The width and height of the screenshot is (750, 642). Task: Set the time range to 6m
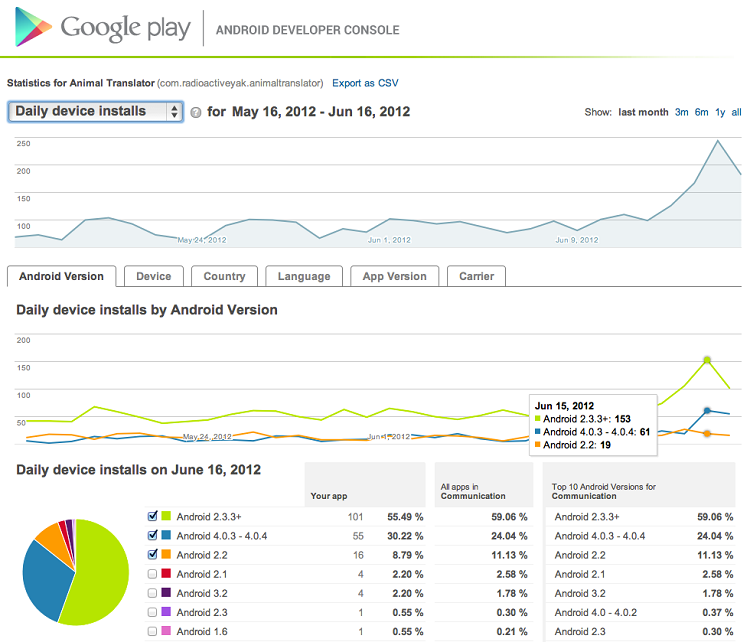click(701, 112)
